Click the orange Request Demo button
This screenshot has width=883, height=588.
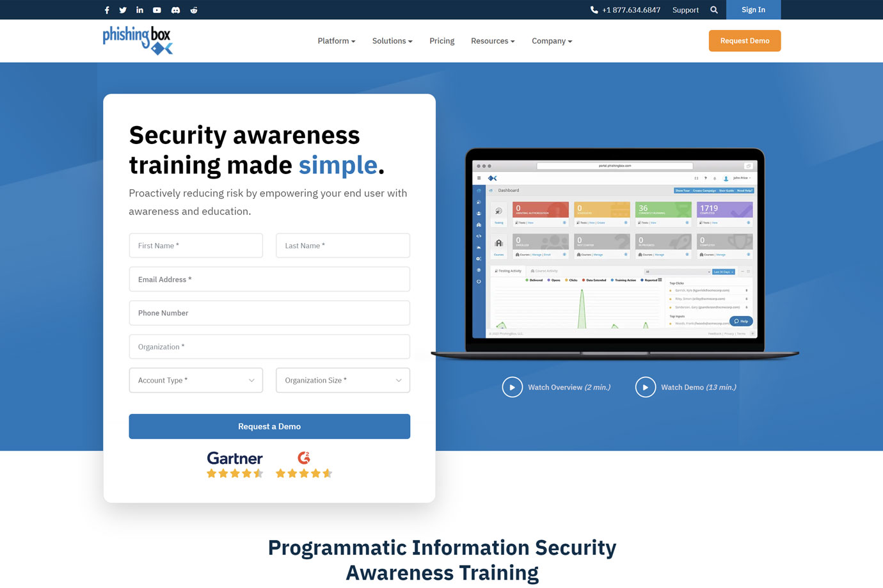(x=745, y=41)
